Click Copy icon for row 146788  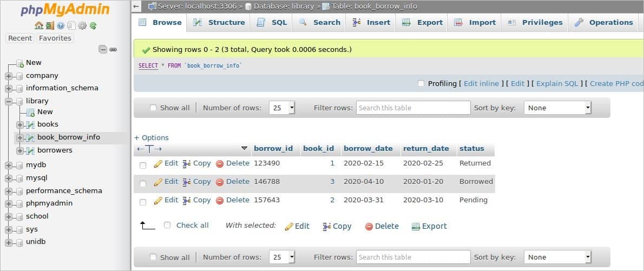click(x=187, y=182)
